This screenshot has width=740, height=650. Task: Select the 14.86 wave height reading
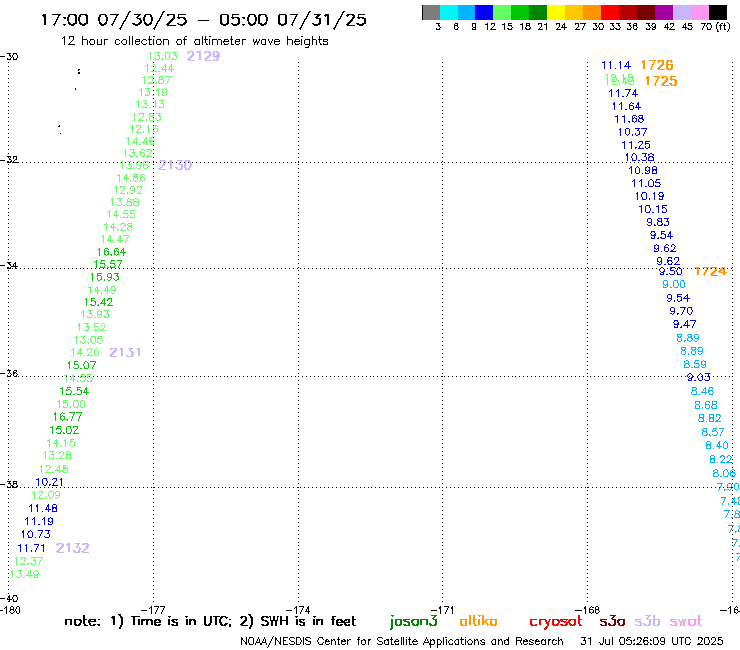131,178
